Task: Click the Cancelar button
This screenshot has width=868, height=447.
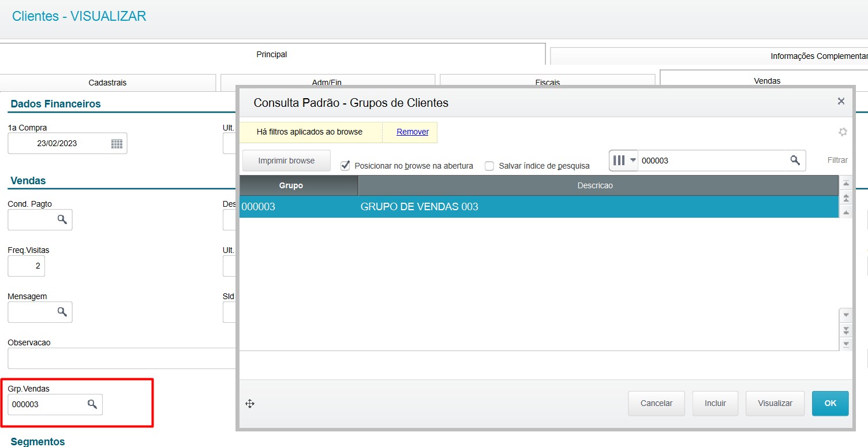Action: click(657, 403)
